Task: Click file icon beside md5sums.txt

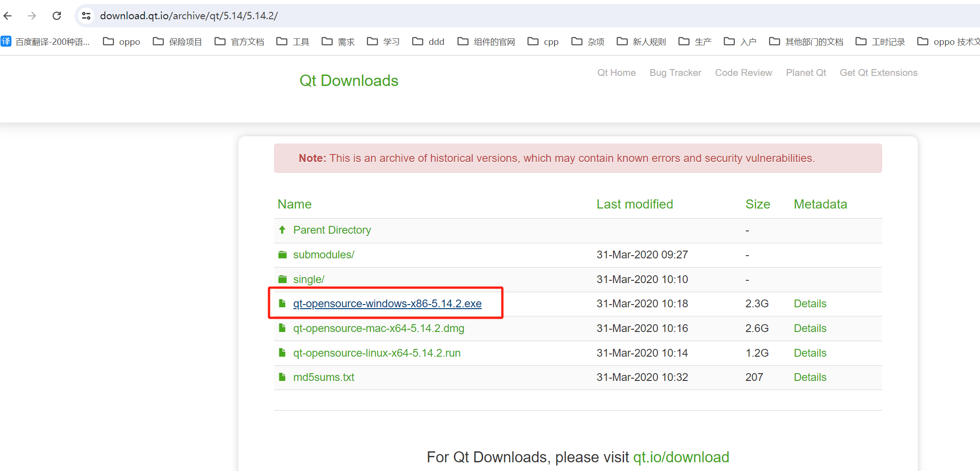Action: [x=282, y=377]
